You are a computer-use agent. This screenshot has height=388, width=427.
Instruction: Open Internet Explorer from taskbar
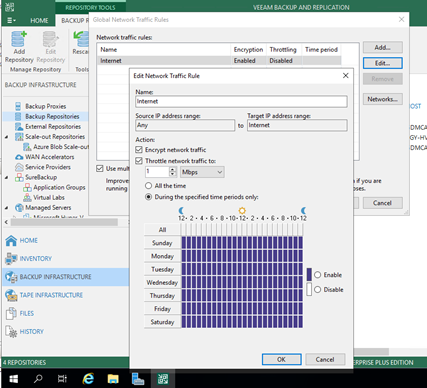pos(88,379)
